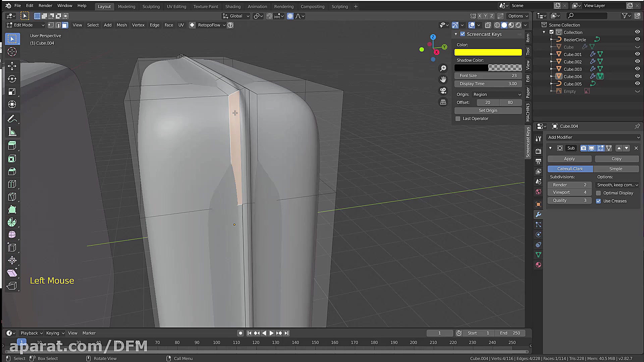
Task: Open the Origin Region dropdown
Action: pyautogui.click(x=497, y=95)
